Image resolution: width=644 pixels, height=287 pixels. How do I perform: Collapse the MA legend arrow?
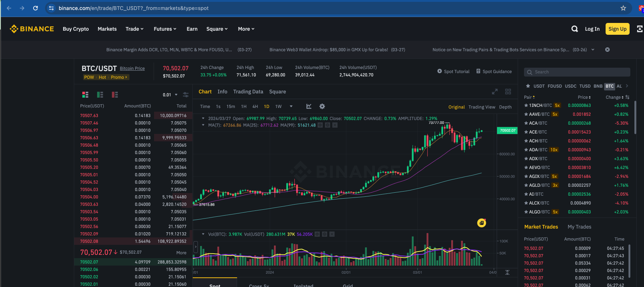point(203,125)
